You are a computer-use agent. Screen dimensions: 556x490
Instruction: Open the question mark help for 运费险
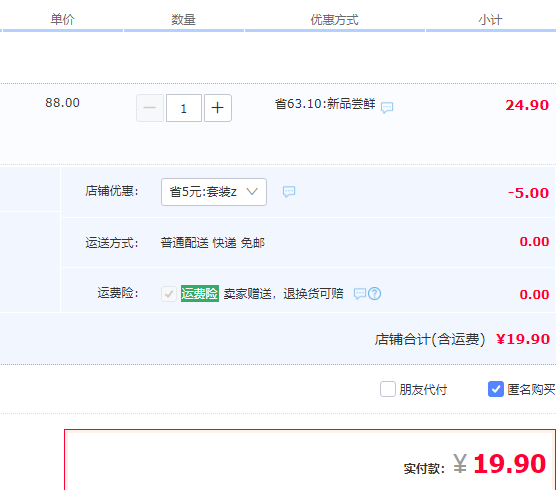pyautogui.click(x=374, y=294)
